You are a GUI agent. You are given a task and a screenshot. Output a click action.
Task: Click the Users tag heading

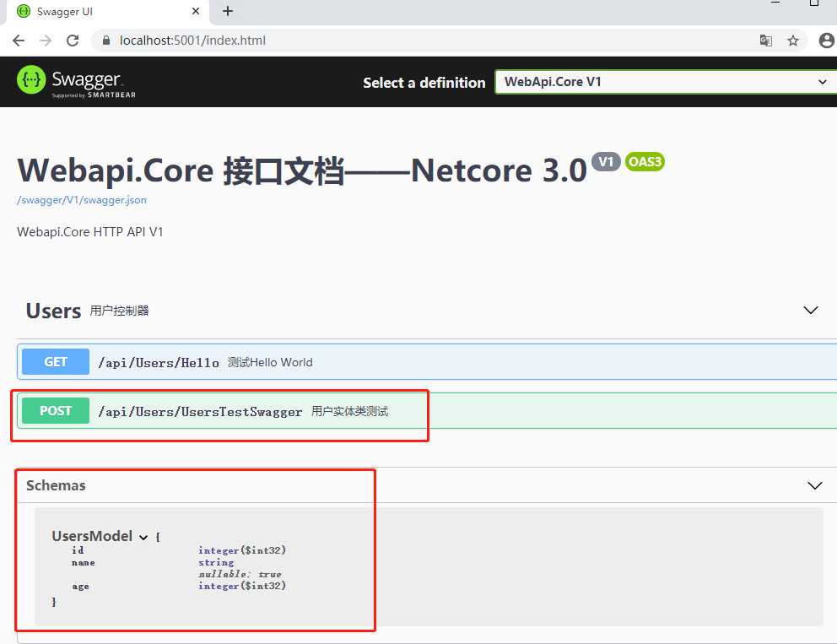click(x=53, y=311)
